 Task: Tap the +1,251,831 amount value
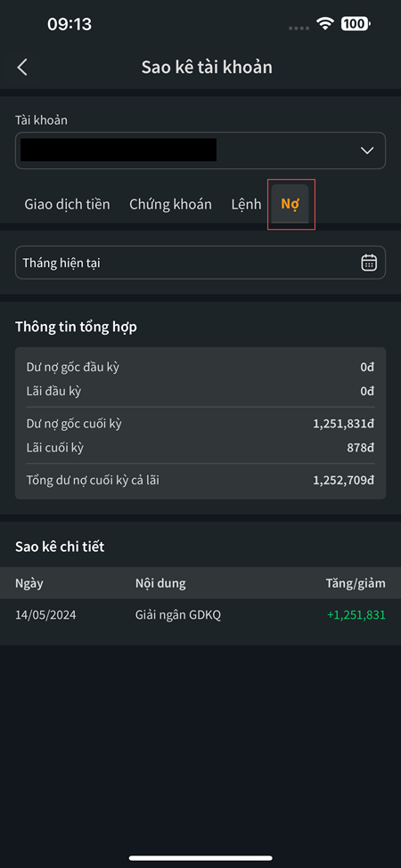click(x=356, y=615)
